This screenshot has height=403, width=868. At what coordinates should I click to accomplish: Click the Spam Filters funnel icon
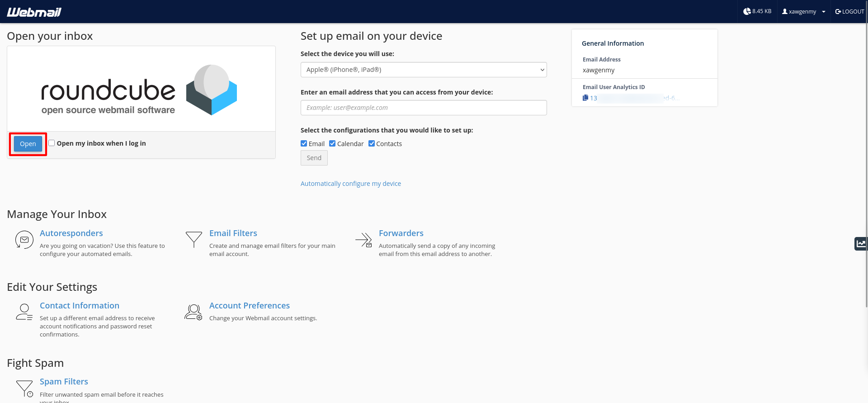(x=25, y=389)
